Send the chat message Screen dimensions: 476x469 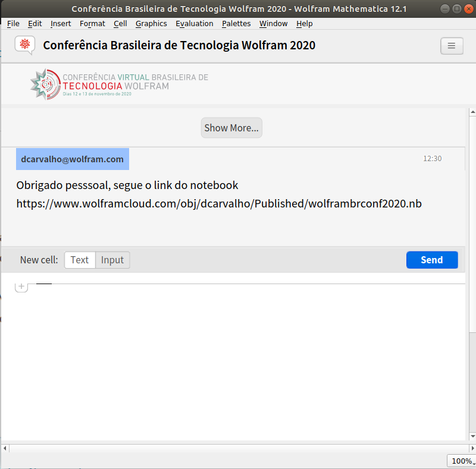432,260
